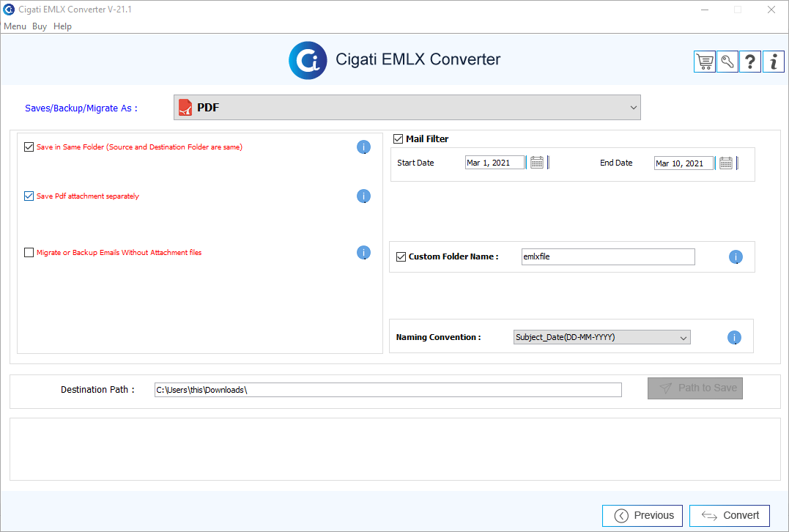Click info icon beside Custom Folder Name
The height and width of the screenshot is (532, 789).
(736, 257)
